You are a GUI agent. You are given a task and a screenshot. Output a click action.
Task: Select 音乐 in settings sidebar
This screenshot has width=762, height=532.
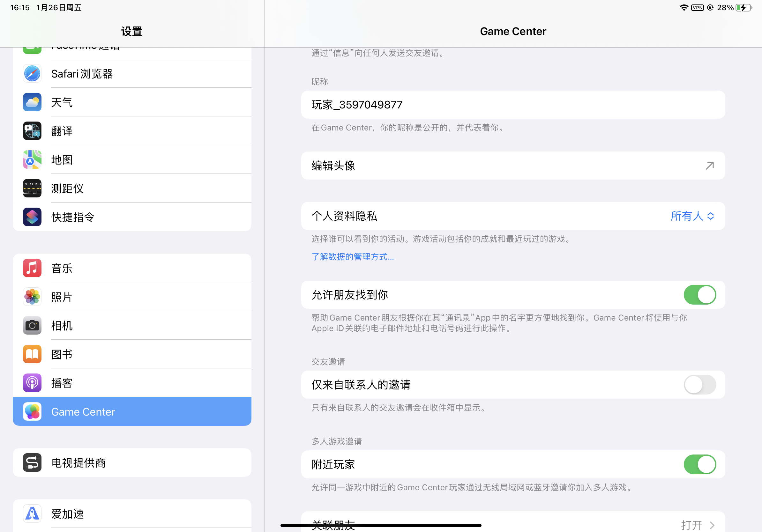pos(132,268)
